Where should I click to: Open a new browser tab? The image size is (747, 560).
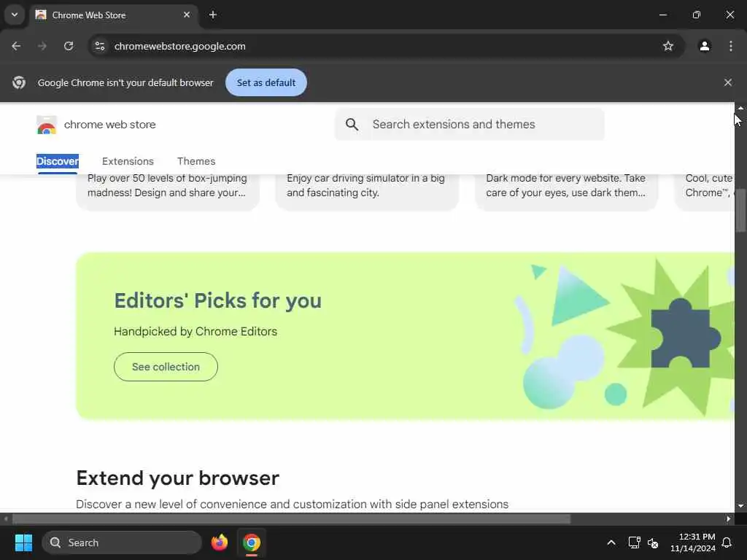point(213,15)
